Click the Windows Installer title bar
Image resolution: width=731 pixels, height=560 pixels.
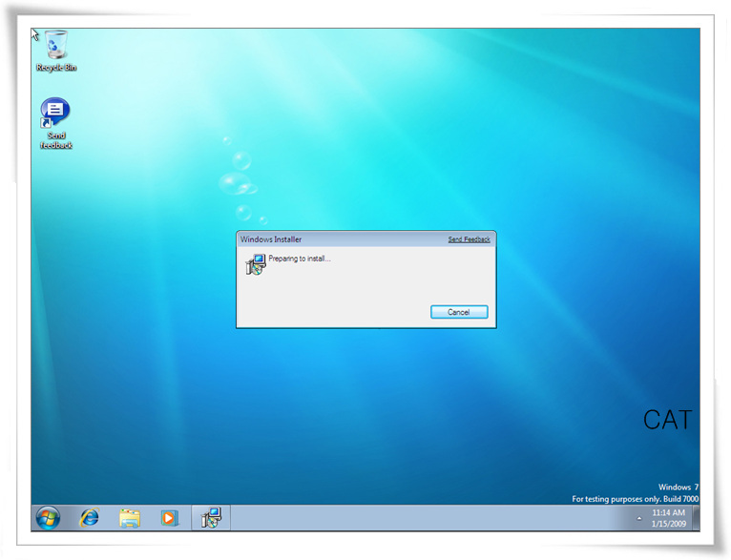pos(365,239)
